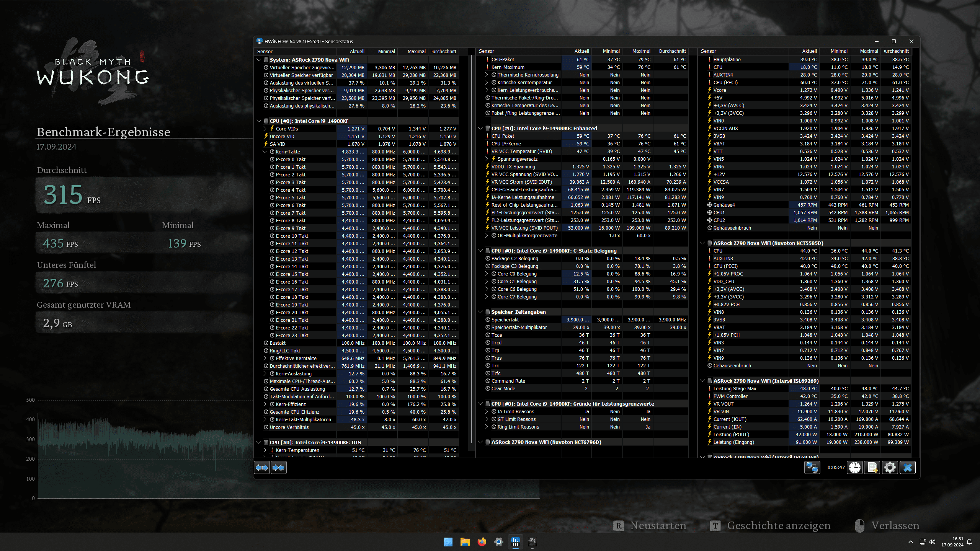Switch to Black Myth Wukong taskbar icon
The width and height of the screenshot is (980, 551).
click(532, 542)
